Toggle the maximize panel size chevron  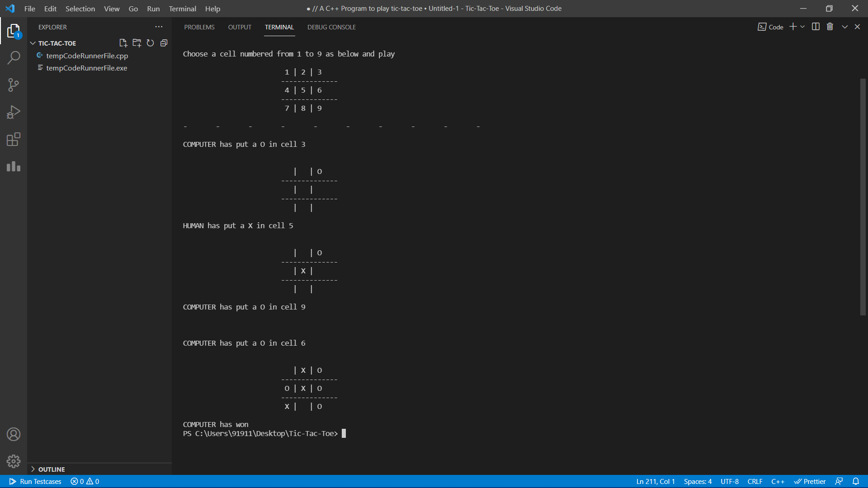(x=844, y=27)
